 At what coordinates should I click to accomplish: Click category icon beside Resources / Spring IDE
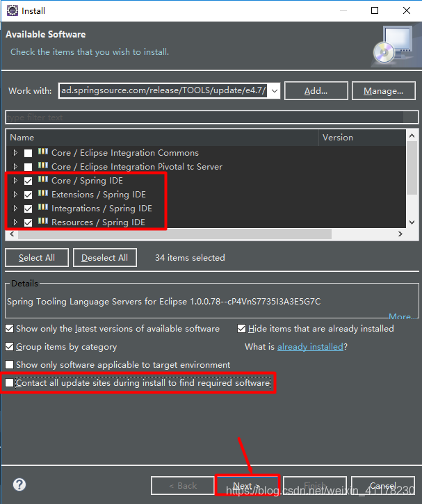click(x=42, y=221)
